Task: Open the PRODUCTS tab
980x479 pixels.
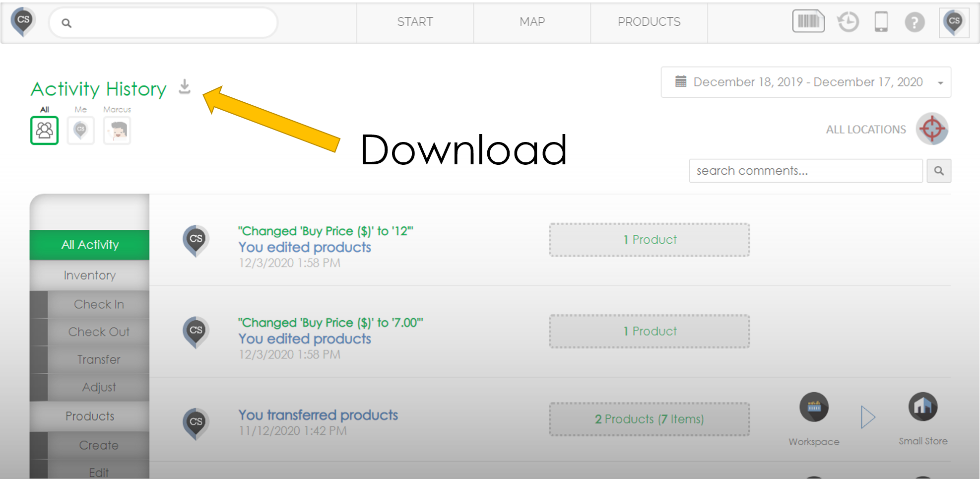Action: [x=649, y=22]
